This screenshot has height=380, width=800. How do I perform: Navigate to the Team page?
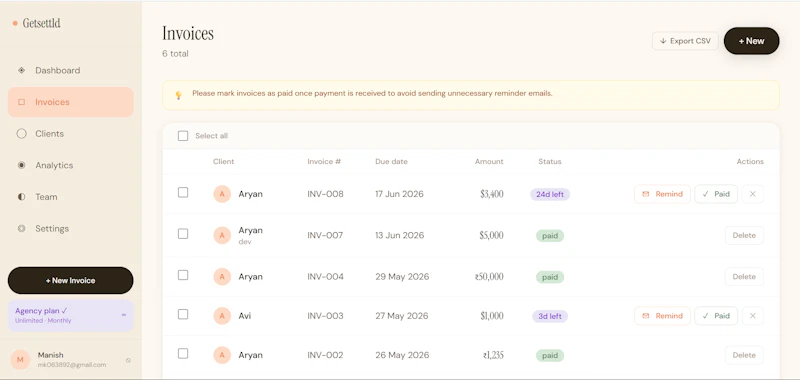(70, 197)
